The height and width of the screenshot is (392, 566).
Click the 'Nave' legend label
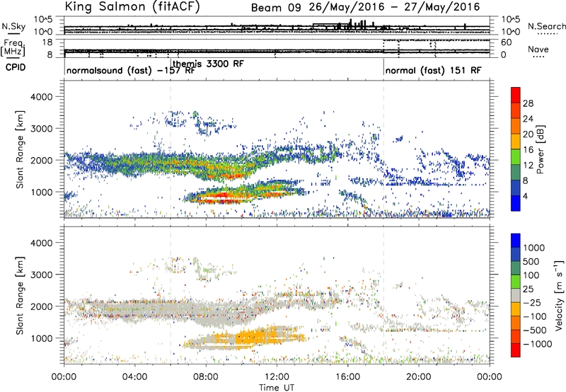[538, 50]
